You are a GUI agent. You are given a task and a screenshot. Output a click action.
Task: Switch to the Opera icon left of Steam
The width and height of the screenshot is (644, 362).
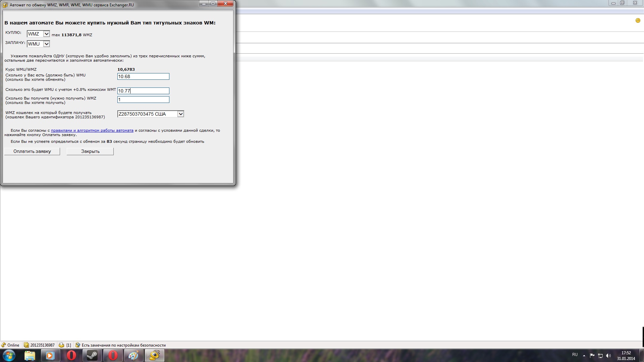tap(71, 356)
